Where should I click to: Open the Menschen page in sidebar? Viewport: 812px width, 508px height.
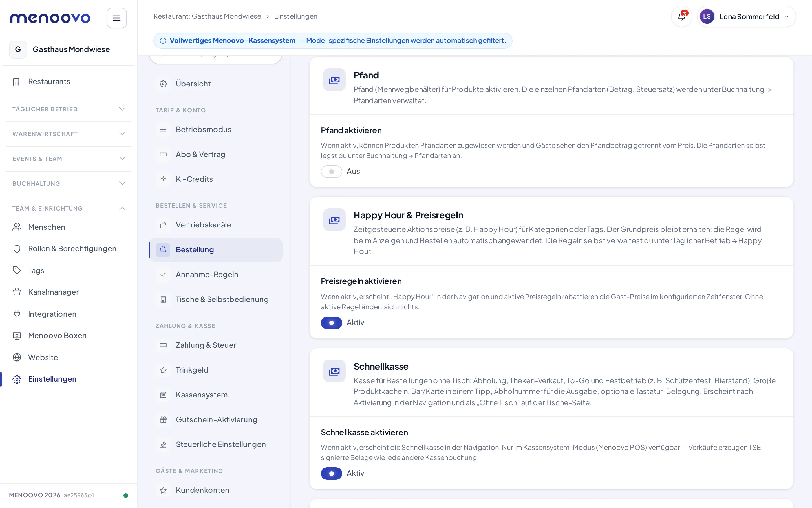69,227
